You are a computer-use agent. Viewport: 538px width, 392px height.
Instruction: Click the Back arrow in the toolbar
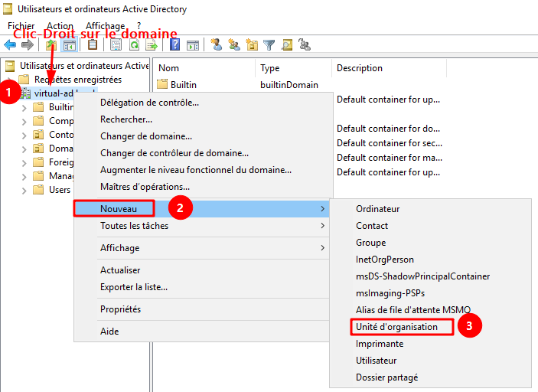(10, 45)
